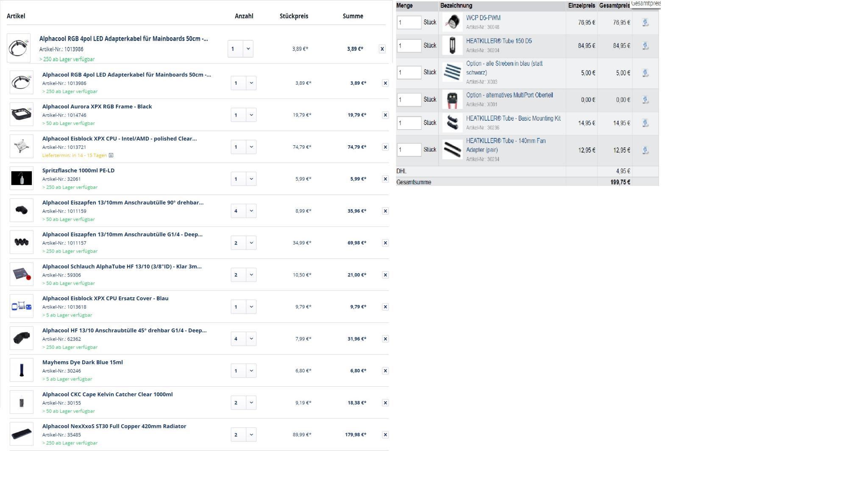868x488 pixels.
Task: Click HEATKILLER Tube 150 D5 product link
Action: [x=499, y=41]
